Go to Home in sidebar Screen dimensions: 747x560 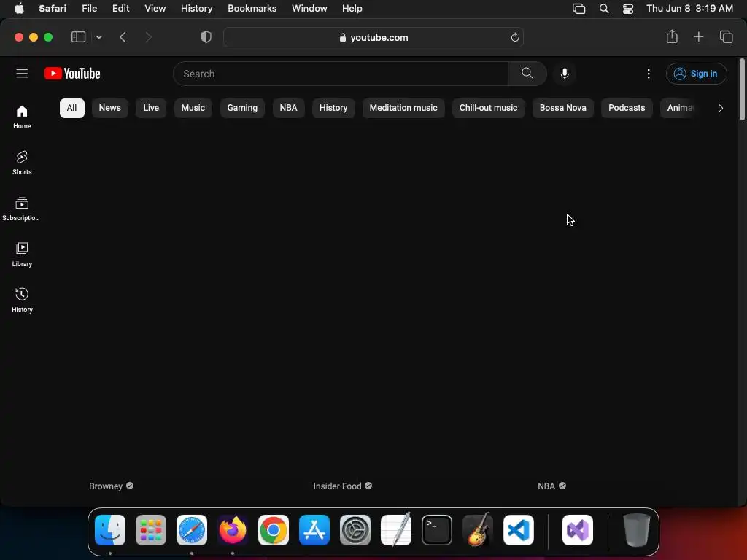(22, 117)
